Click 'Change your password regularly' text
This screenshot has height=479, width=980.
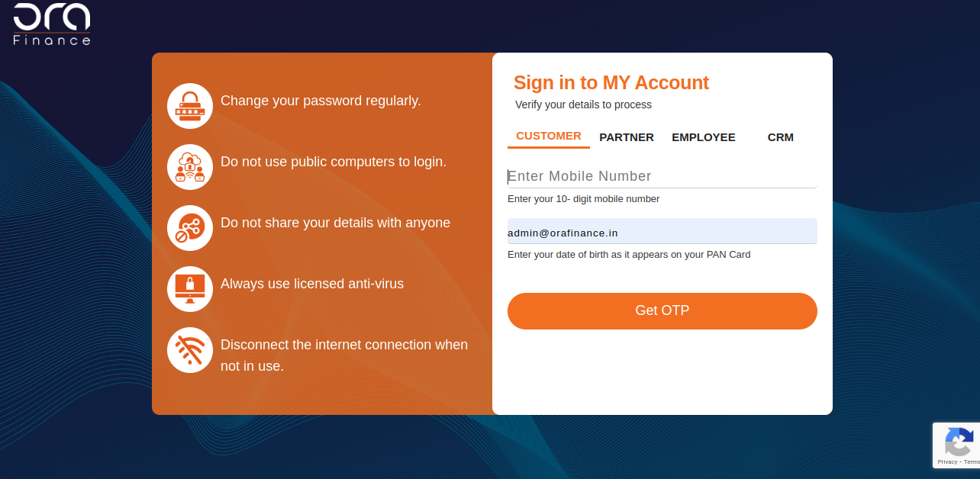[x=321, y=101]
